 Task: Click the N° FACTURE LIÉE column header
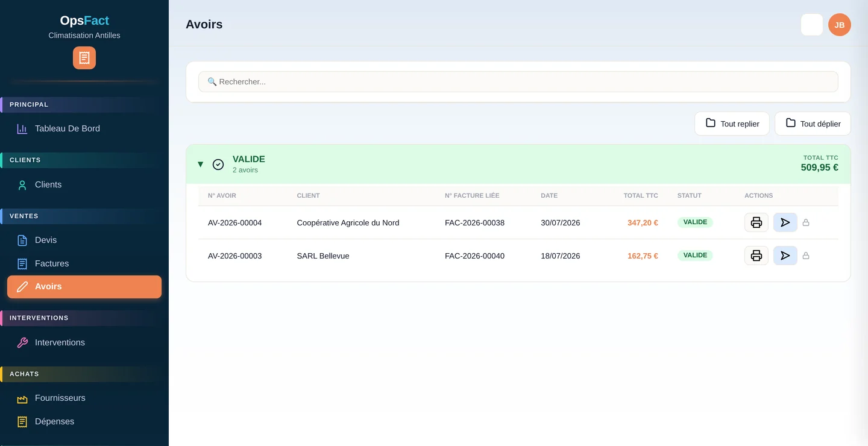pyautogui.click(x=472, y=195)
